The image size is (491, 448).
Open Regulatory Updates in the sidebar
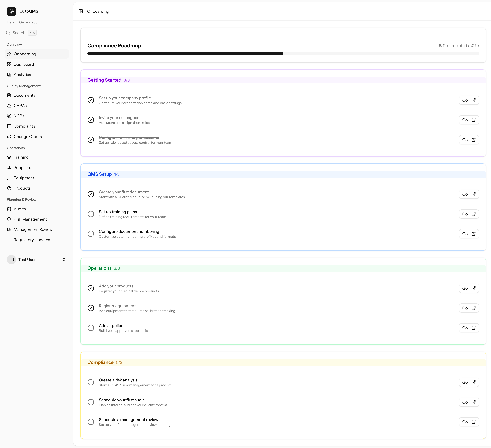pyautogui.click(x=37, y=240)
